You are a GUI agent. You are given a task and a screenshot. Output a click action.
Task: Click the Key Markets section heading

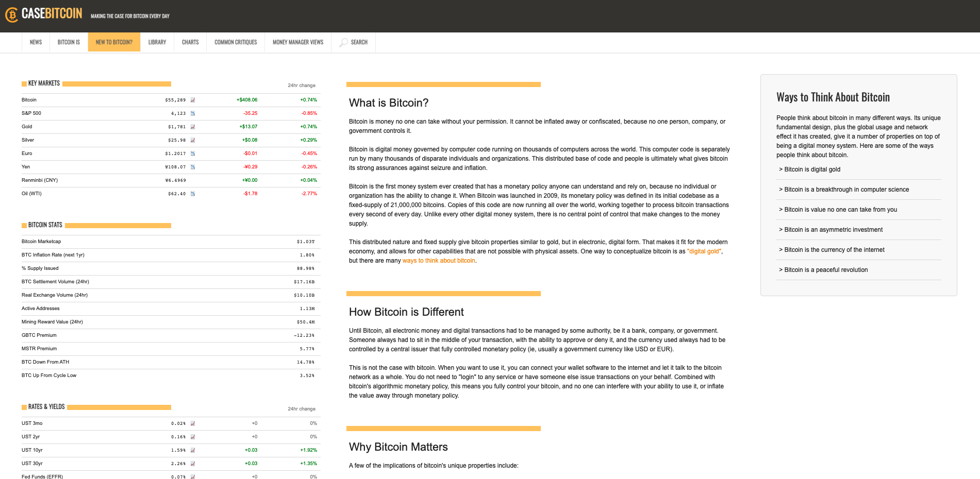click(x=44, y=83)
